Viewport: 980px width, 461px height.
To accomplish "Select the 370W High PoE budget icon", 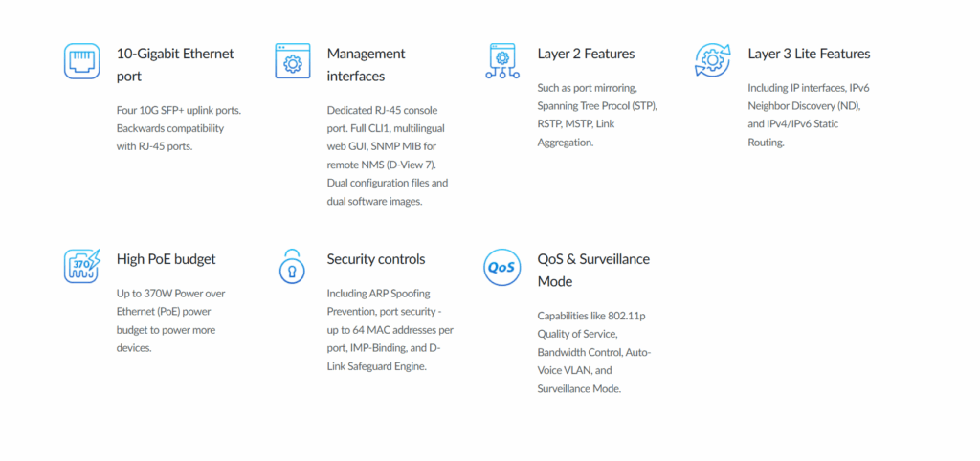I will click(81, 266).
